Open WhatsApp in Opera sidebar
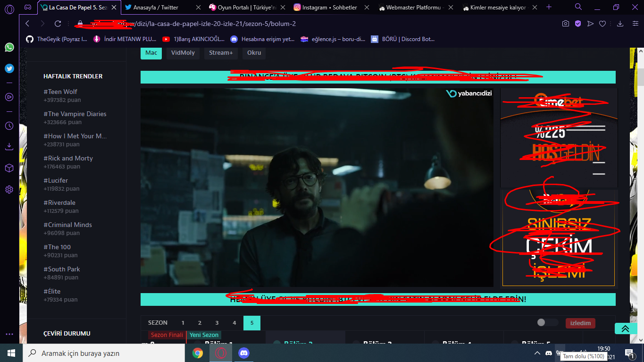Screen dimensions: 644x362 tap(9, 47)
